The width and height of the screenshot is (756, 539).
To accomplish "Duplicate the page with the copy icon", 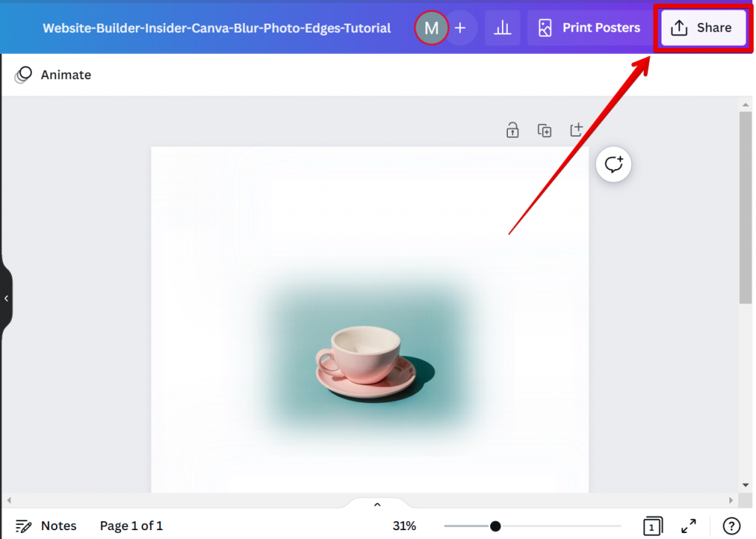I will point(545,130).
